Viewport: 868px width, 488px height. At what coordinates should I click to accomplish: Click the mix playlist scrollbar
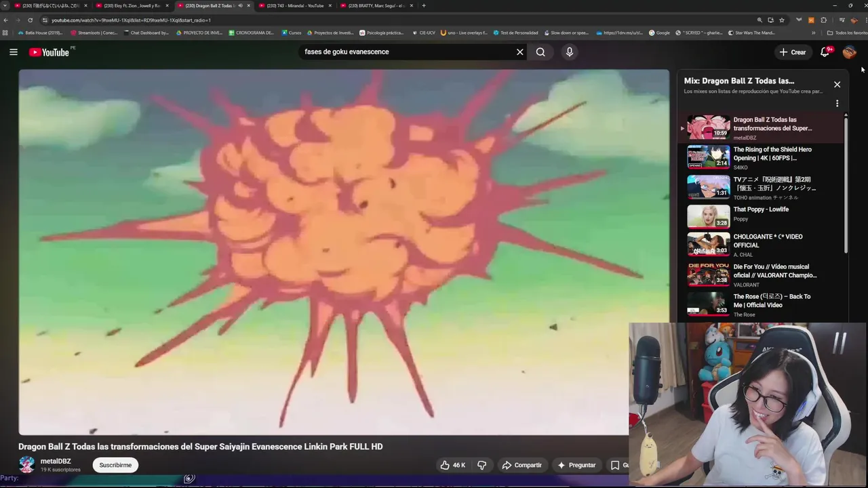pyautogui.click(x=846, y=184)
